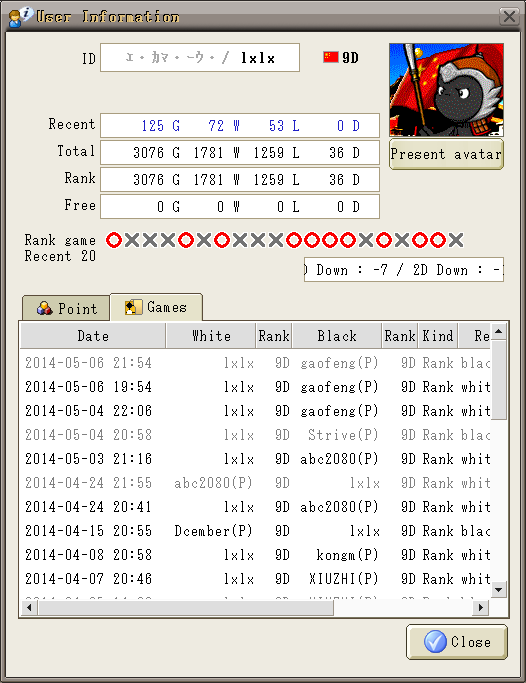Click the first red circle win marker
The width and height of the screenshot is (526, 683).
[x=114, y=240]
